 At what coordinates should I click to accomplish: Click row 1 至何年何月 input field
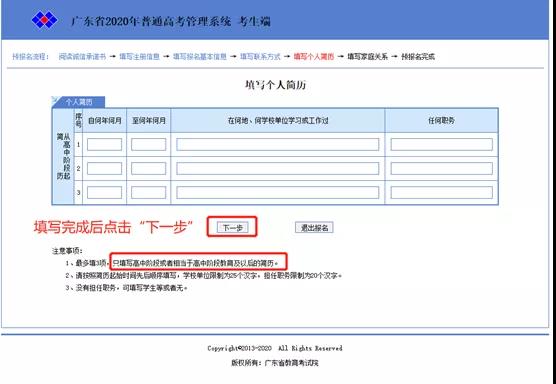(148, 145)
